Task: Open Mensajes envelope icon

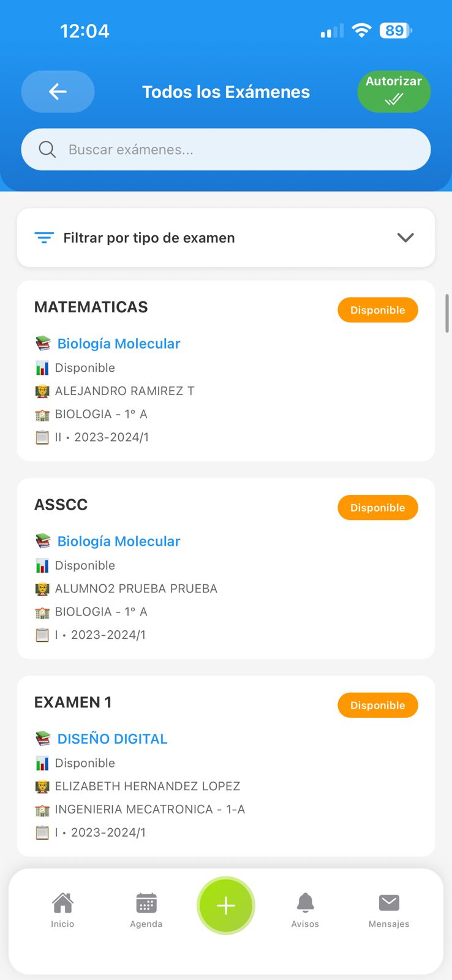Action: pyautogui.click(x=389, y=910)
